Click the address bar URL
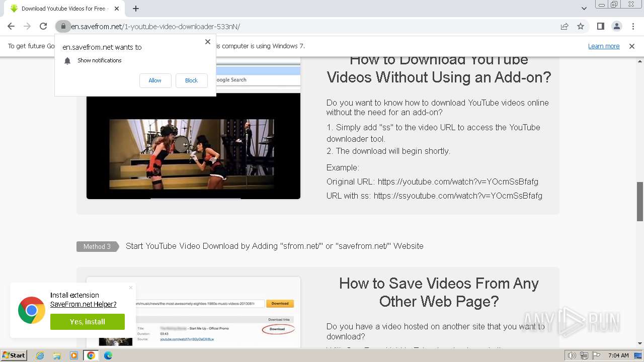This screenshot has height=362, width=644. 155,26
